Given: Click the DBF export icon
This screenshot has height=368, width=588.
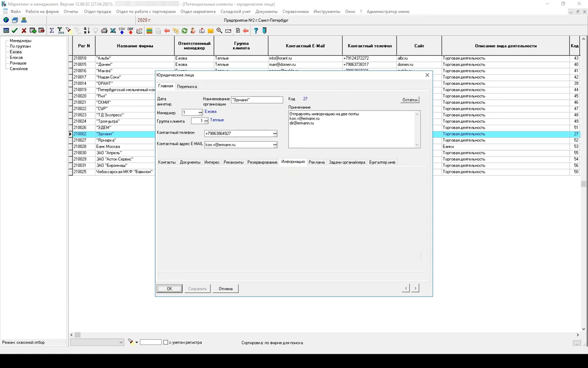Looking at the screenshot, I should pos(130,31).
